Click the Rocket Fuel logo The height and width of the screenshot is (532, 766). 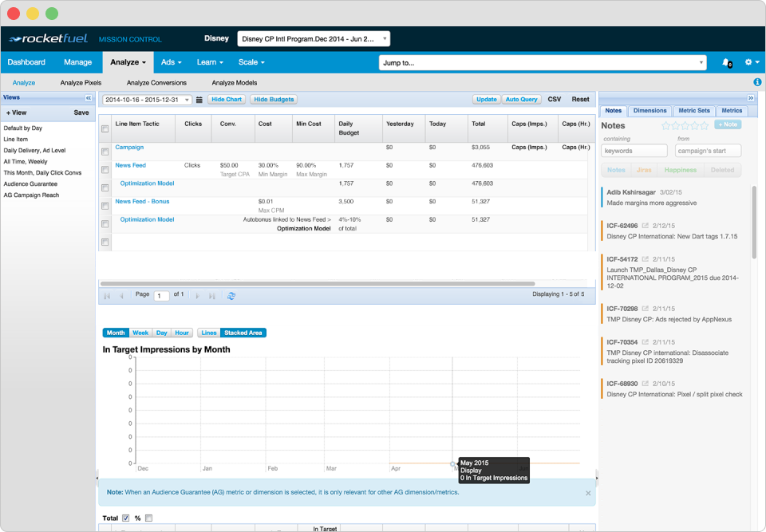tap(48, 38)
